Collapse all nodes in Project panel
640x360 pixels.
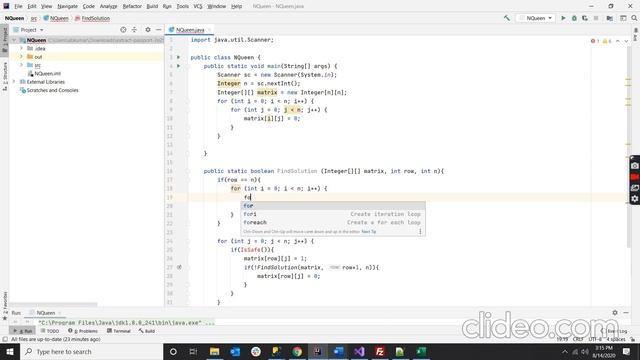pos(134,30)
